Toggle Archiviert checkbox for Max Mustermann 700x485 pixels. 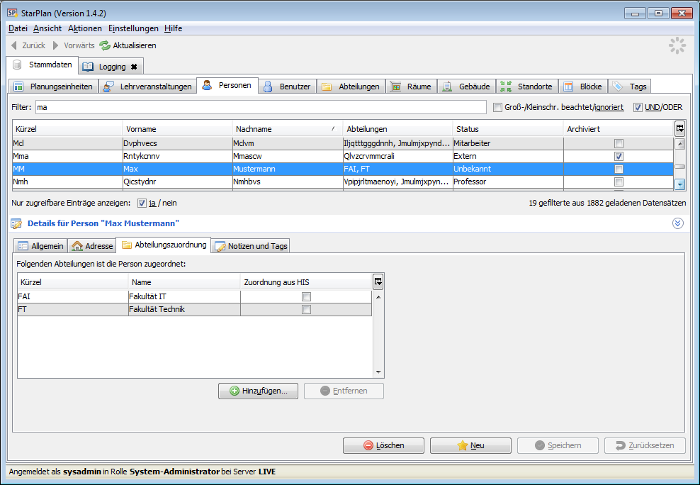619,169
